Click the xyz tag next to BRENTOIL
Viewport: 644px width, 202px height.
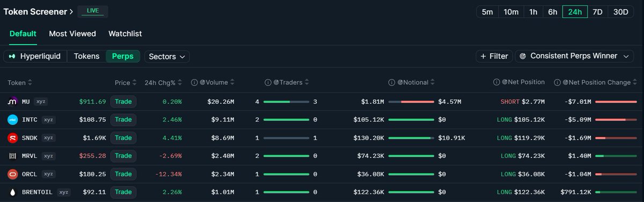63,192
